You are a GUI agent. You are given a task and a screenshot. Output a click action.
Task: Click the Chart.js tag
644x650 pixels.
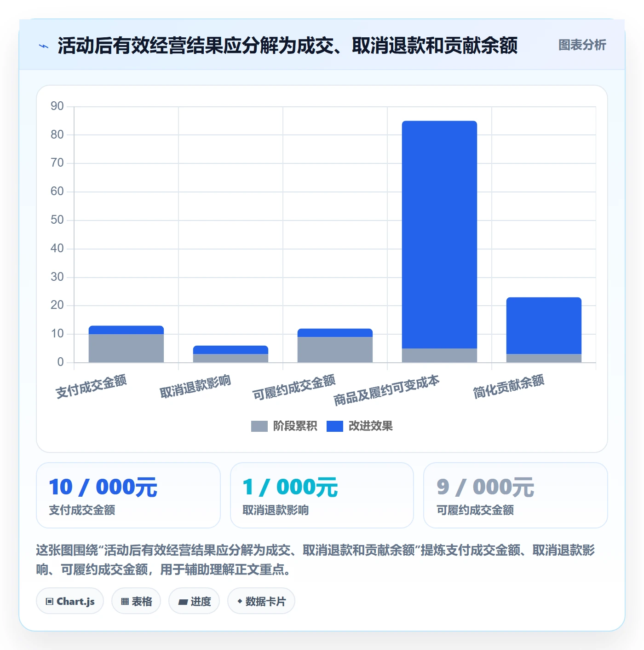70,601
